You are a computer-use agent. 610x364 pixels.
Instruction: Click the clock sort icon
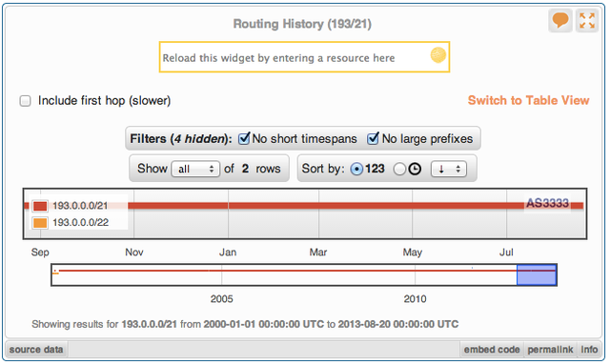point(415,169)
